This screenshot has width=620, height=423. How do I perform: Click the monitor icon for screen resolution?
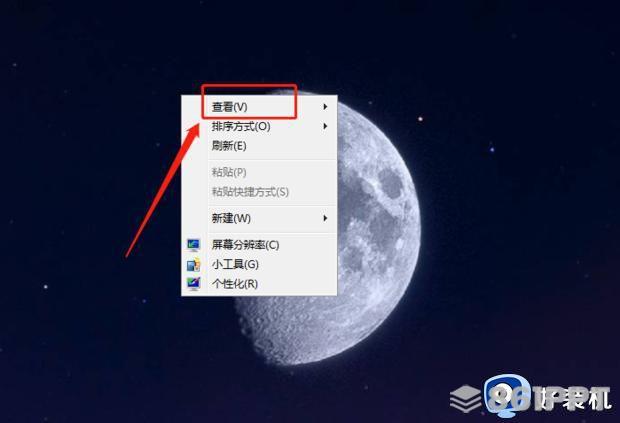click(193, 245)
